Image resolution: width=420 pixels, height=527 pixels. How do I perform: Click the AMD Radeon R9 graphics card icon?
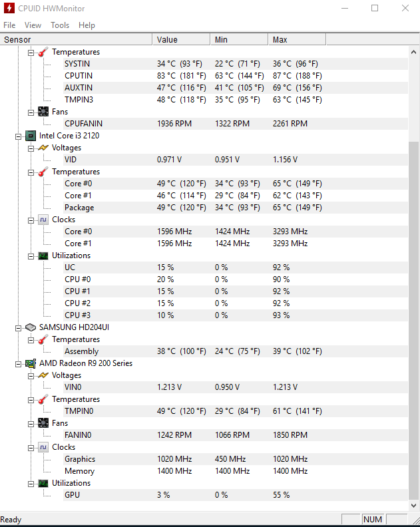30,363
